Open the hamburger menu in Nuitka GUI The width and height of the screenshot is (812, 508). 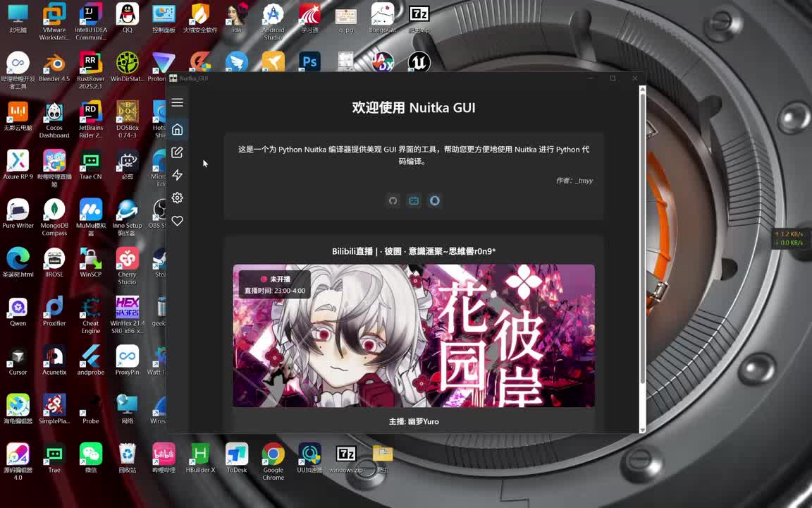coord(177,102)
